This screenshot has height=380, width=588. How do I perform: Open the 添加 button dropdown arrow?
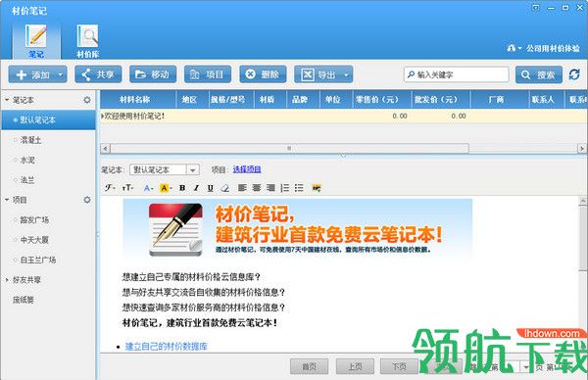coord(61,74)
